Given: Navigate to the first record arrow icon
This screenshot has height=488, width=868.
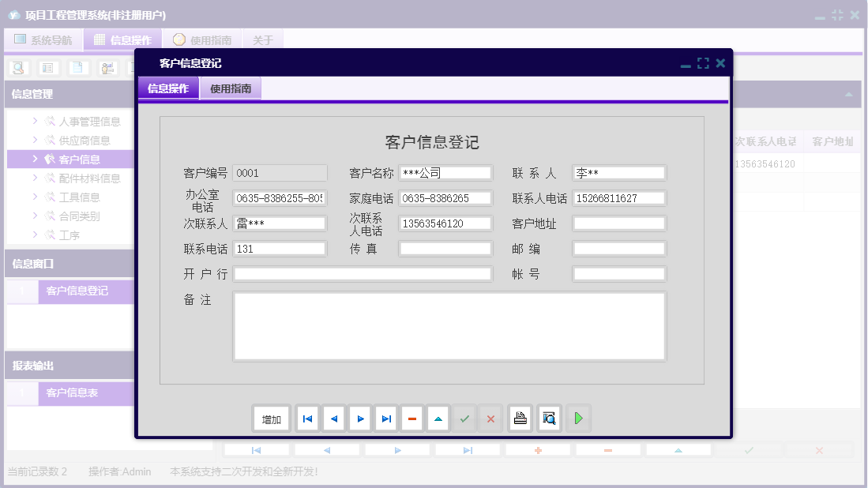Looking at the screenshot, I should (307, 418).
